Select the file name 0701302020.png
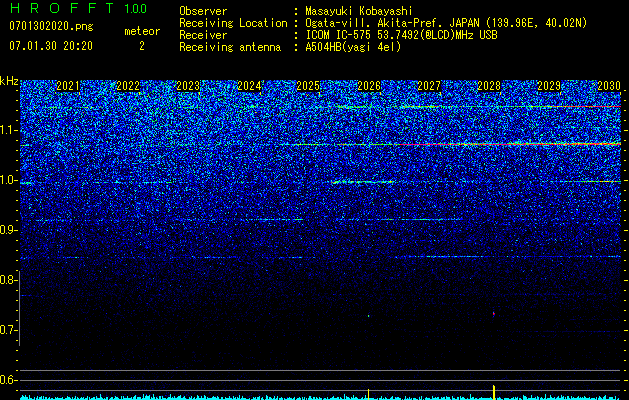This screenshot has width=629, height=400. tap(51, 27)
